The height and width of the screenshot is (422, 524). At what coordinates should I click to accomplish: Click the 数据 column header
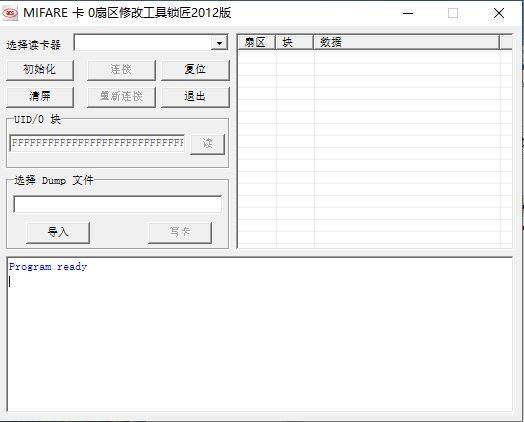(x=406, y=42)
